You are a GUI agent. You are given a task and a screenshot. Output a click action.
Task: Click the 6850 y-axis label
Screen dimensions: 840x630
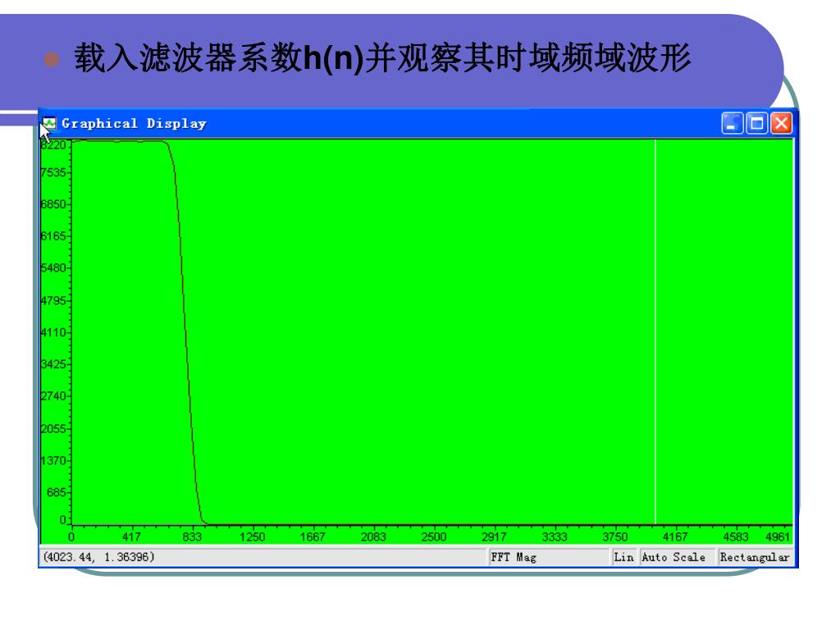(x=53, y=204)
